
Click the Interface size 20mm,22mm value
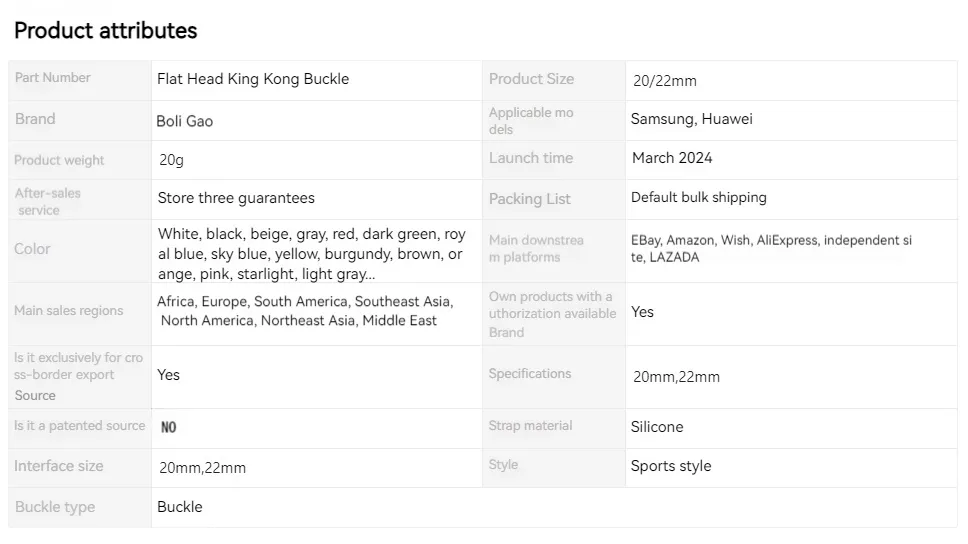point(202,468)
